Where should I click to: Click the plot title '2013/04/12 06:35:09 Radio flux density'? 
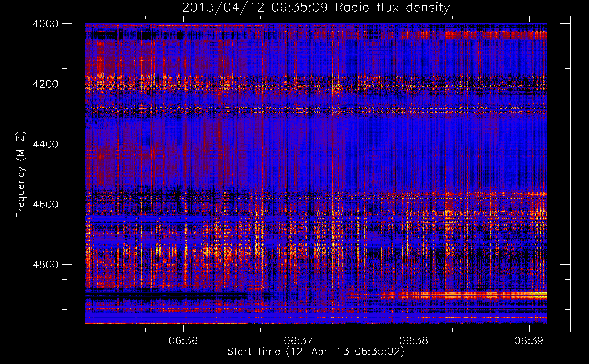tap(316, 8)
